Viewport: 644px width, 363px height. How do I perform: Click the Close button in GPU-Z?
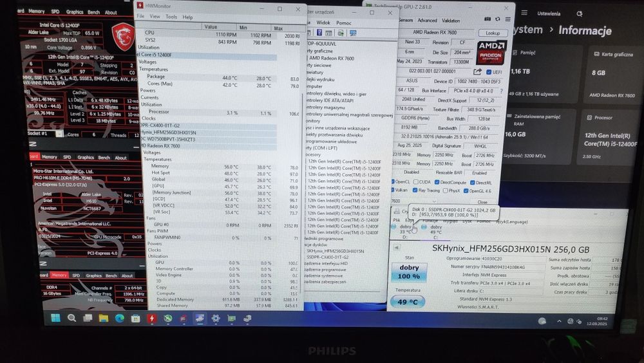[482, 202]
